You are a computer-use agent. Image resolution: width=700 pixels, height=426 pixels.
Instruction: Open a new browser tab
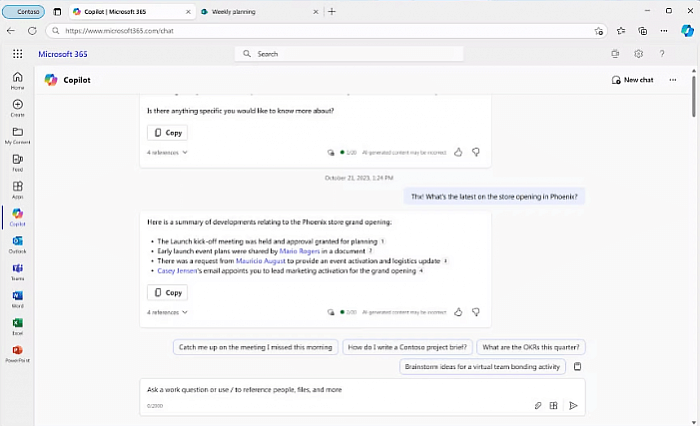tap(332, 12)
